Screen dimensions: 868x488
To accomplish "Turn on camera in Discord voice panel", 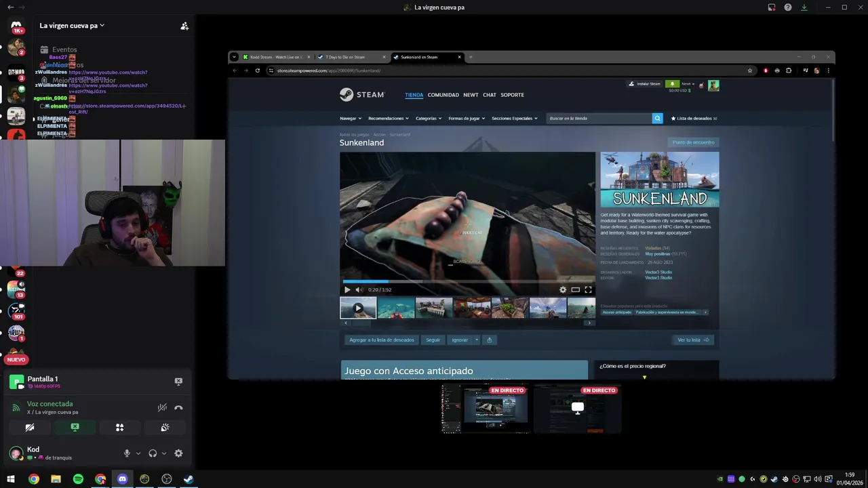I will [x=30, y=427].
